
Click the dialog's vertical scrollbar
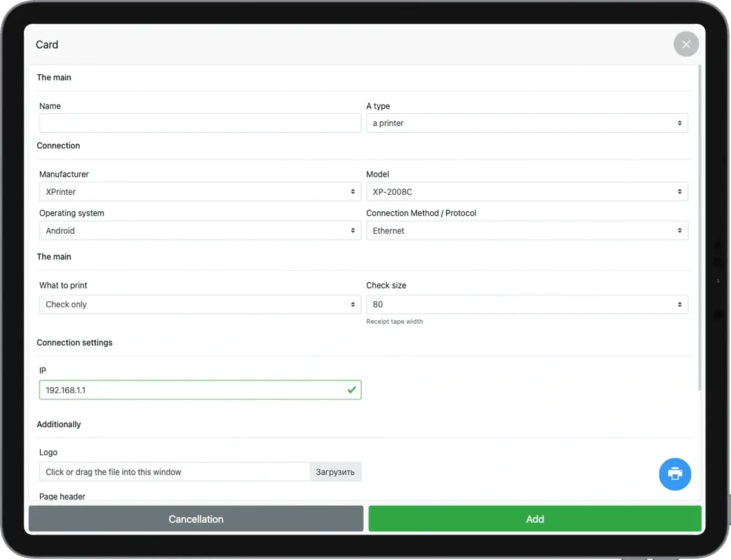click(699, 231)
